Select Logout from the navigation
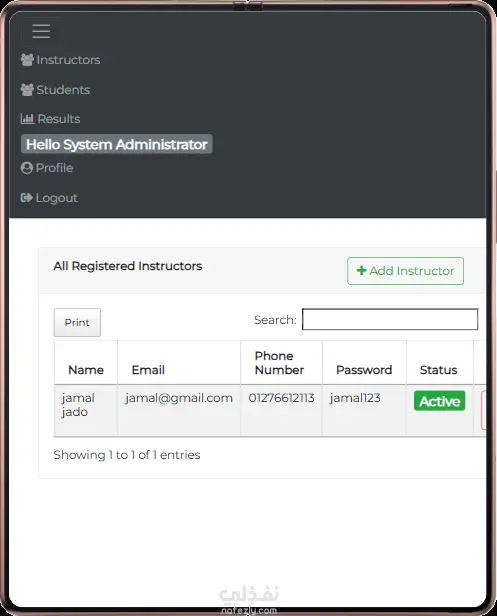The width and height of the screenshot is (497, 616). (x=49, y=198)
